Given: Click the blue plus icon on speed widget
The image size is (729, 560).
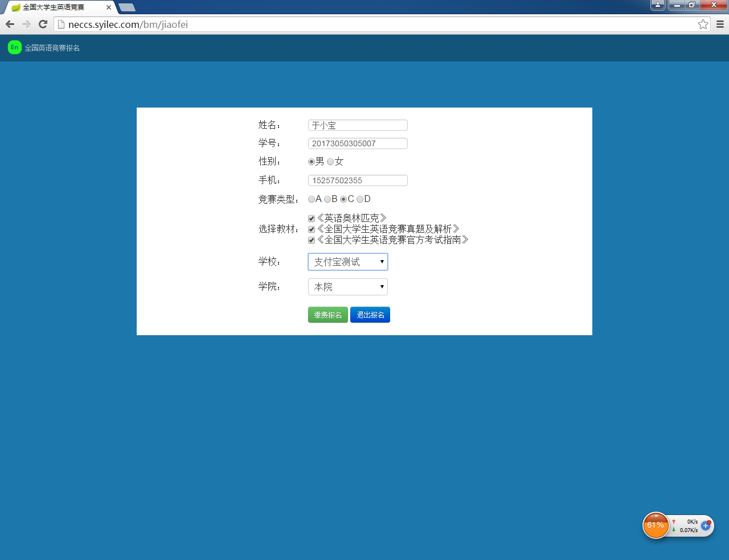Looking at the screenshot, I should [706, 525].
